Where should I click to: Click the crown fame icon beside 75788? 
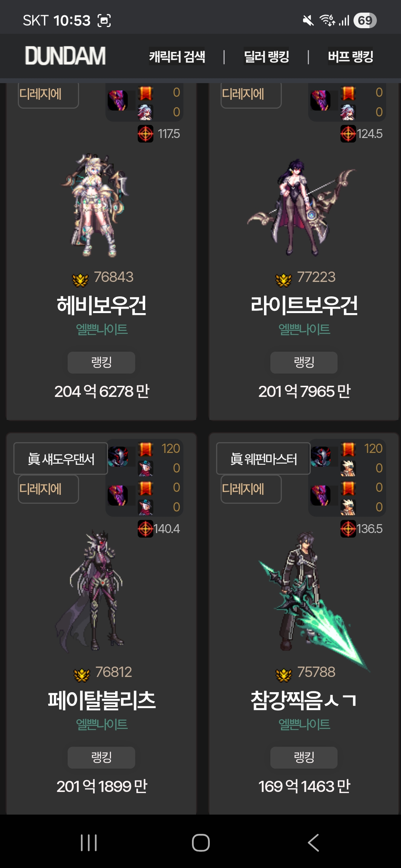click(284, 675)
